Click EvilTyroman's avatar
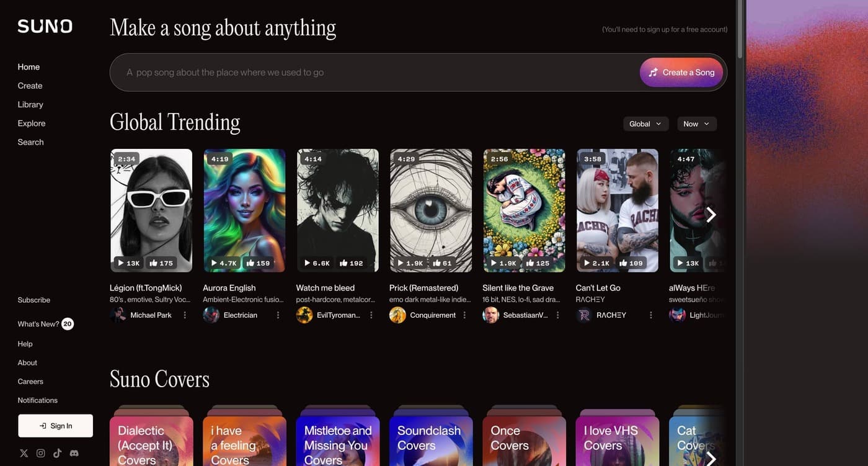868x466 pixels. coord(304,315)
